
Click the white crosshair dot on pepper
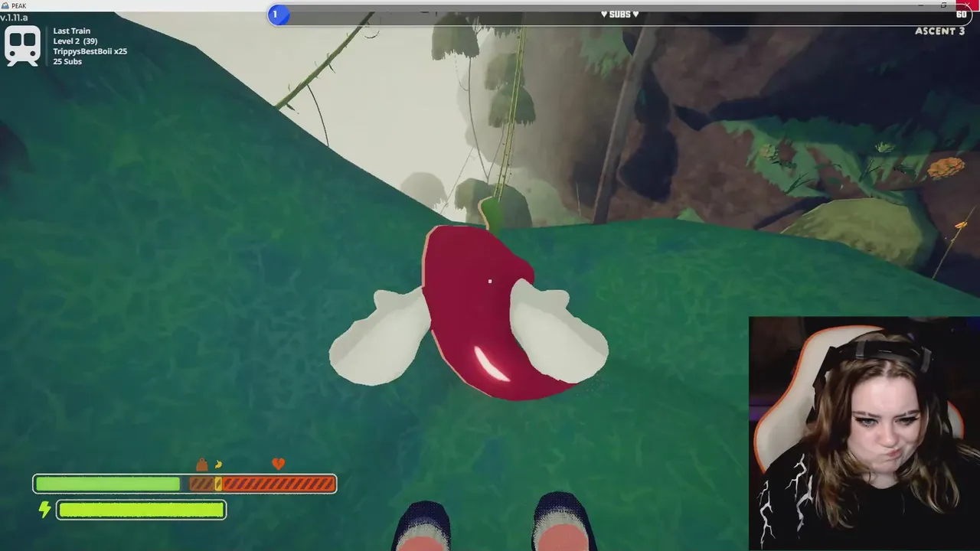(x=490, y=281)
